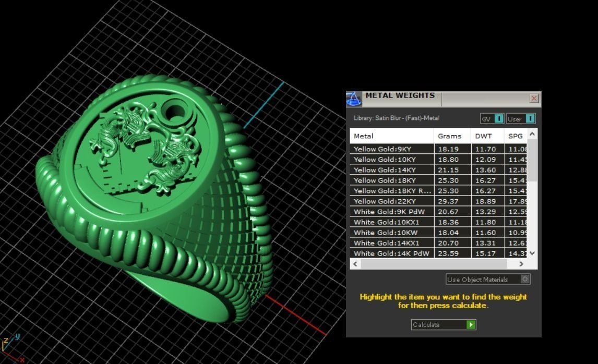Screen dimensions: 598x364
Task: Click the Metal Weights app logo icon
Action: click(354, 99)
